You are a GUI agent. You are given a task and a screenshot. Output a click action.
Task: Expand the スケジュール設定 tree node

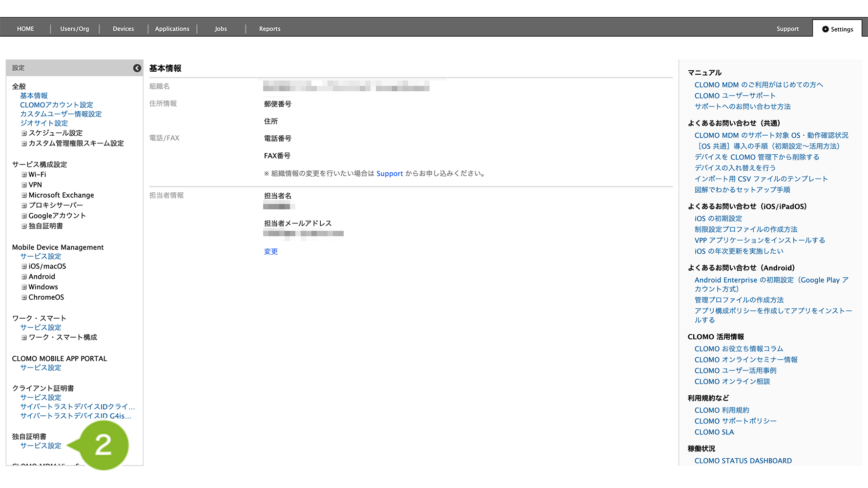[x=24, y=133]
